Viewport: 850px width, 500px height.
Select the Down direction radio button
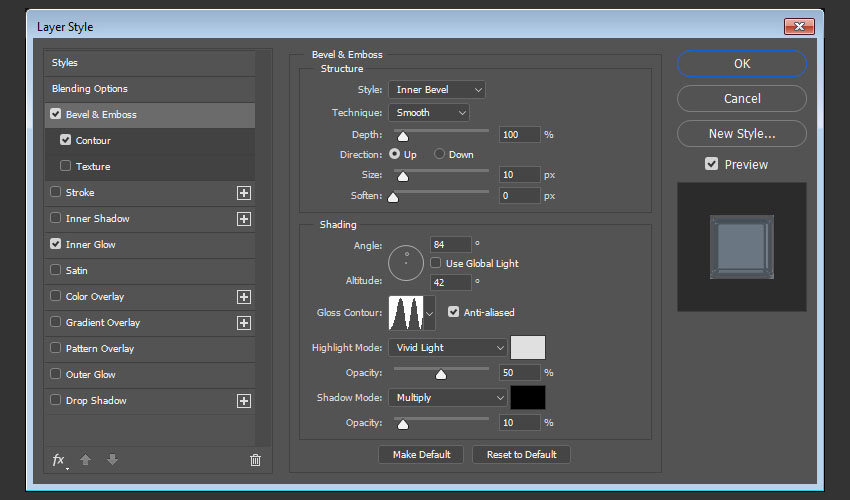tap(439, 155)
